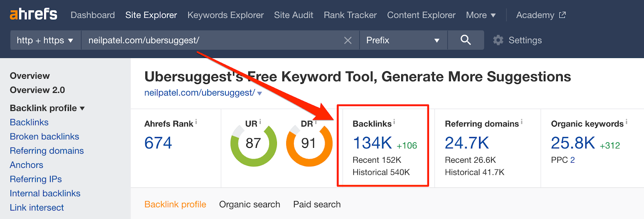644x219 pixels.
Task: Clear the URL field with X icon
Action: point(348,40)
